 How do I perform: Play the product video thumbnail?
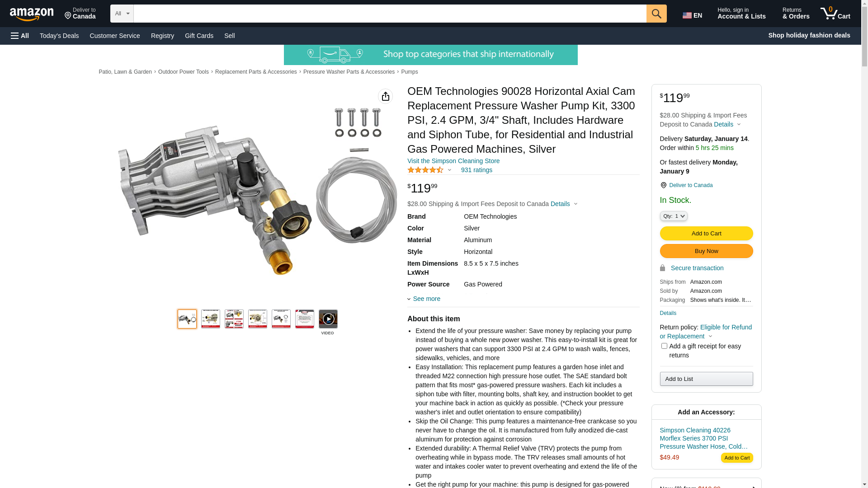click(328, 319)
